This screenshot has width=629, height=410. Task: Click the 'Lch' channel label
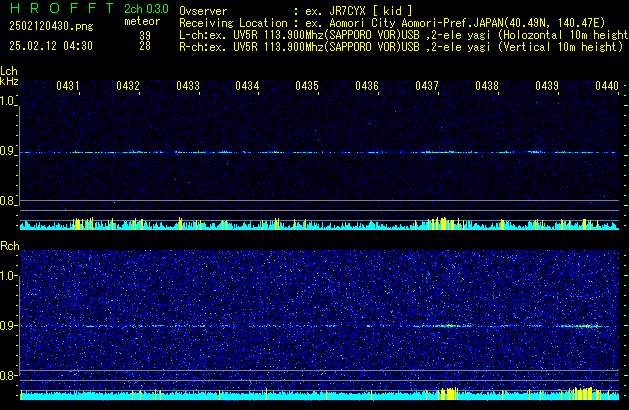[x=9, y=71]
